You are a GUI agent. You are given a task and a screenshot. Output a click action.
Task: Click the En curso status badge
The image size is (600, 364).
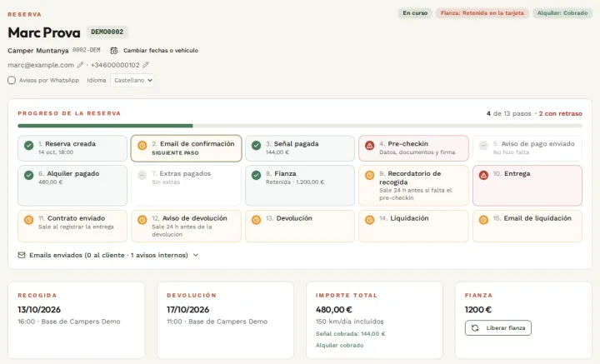[415, 13]
